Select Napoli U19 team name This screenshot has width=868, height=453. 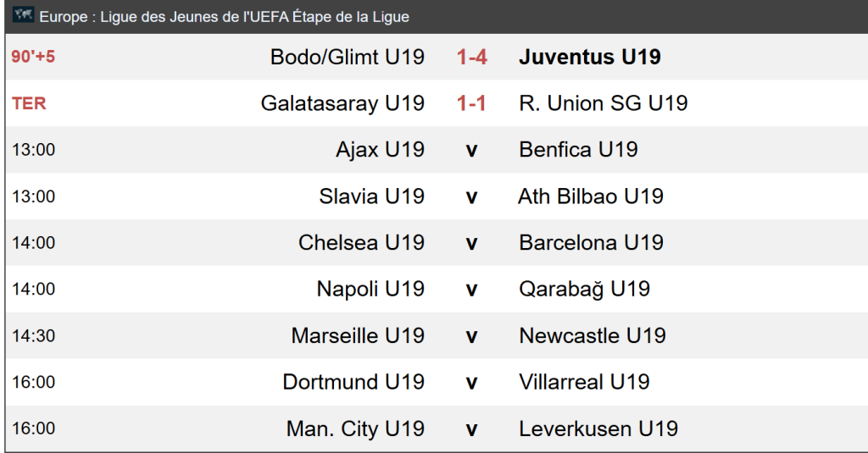click(370, 290)
